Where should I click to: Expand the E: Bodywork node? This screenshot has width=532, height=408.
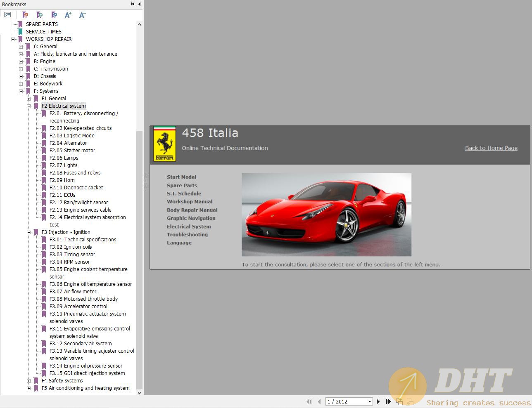pos(21,84)
